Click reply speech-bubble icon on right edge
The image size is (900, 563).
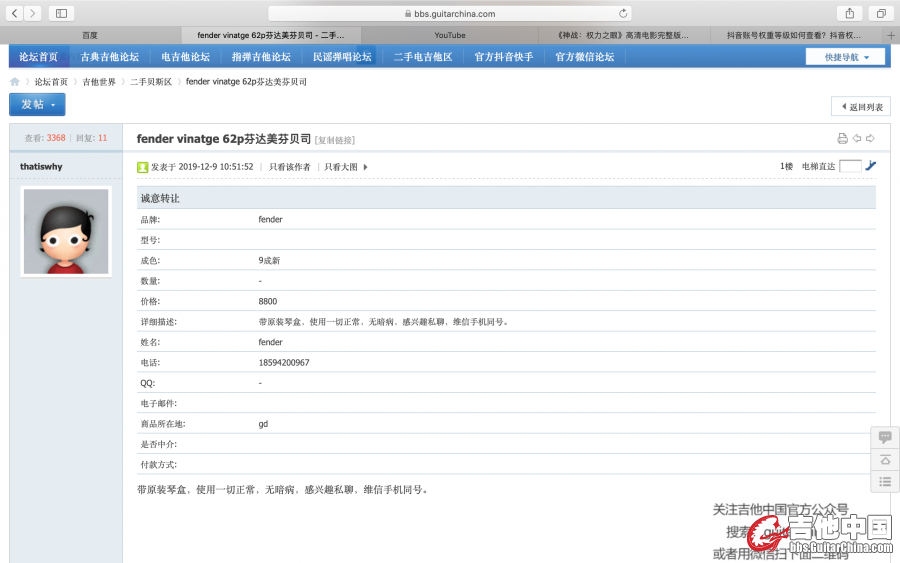(x=885, y=437)
